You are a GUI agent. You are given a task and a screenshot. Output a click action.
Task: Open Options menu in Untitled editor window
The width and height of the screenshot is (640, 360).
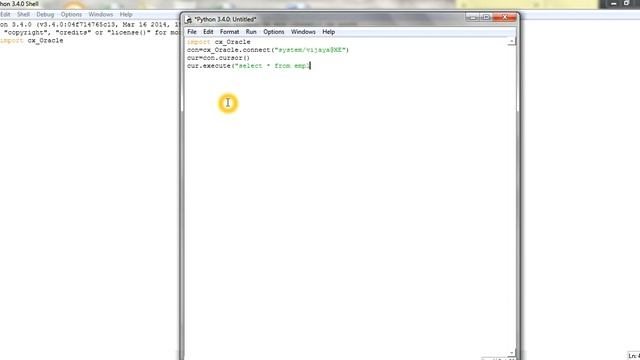pyautogui.click(x=273, y=32)
